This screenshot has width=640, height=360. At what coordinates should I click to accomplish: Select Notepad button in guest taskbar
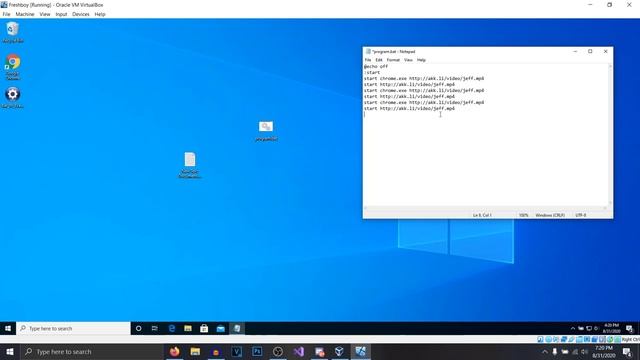(237, 328)
